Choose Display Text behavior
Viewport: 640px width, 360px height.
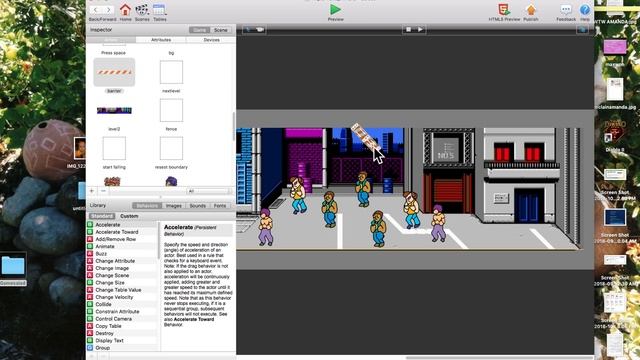click(109, 340)
